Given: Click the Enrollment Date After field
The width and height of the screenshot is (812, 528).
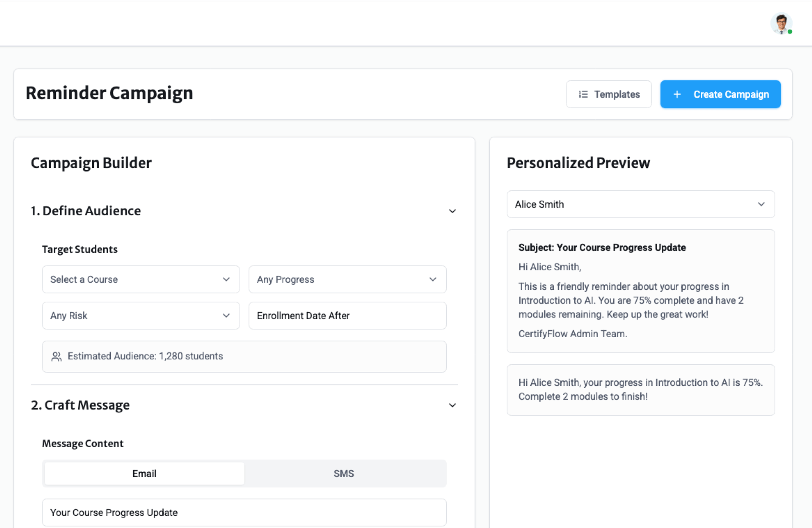Looking at the screenshot, I should point(347,316).
